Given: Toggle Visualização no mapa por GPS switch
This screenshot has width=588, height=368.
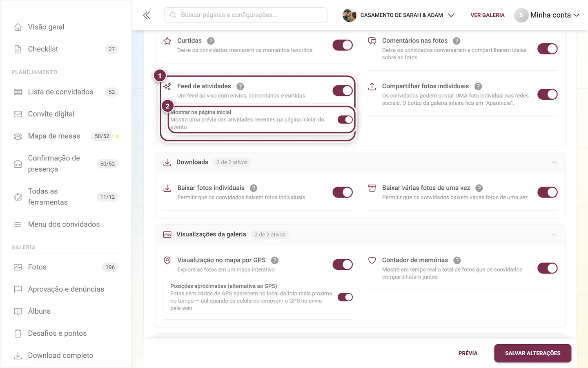Looking at the screenshot, I should 343,265.
